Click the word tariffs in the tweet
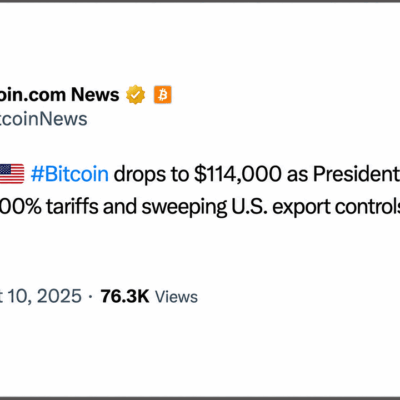The width and height of the screenshot is (400, 400). tap(72, 206)
